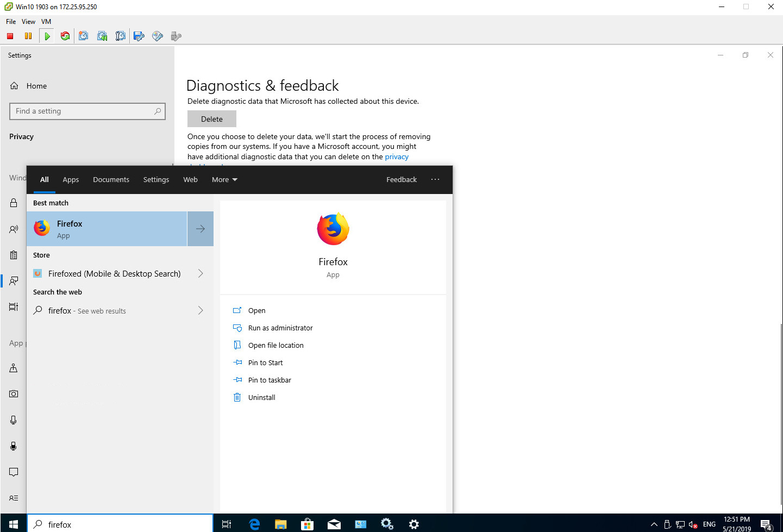Switch to the Apps search tab
This screenshot has height=532, width=783.
[71, 179]
